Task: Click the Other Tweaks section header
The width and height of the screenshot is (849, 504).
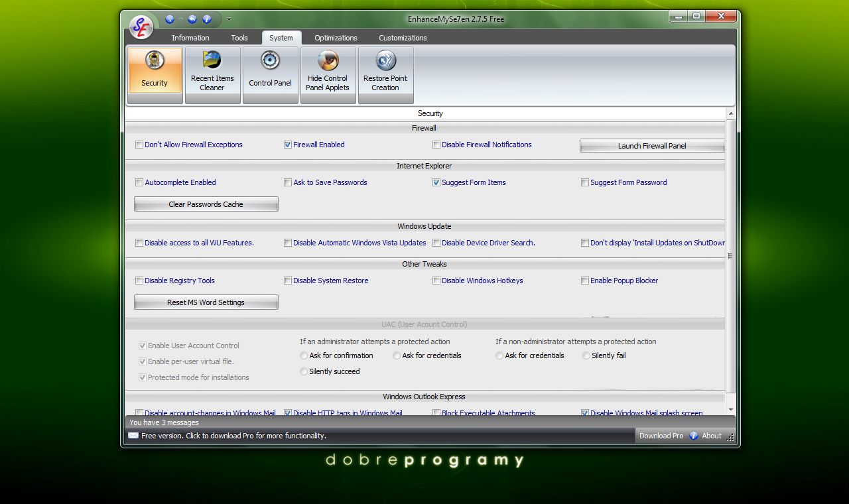Action: click(x=424, y=264)
